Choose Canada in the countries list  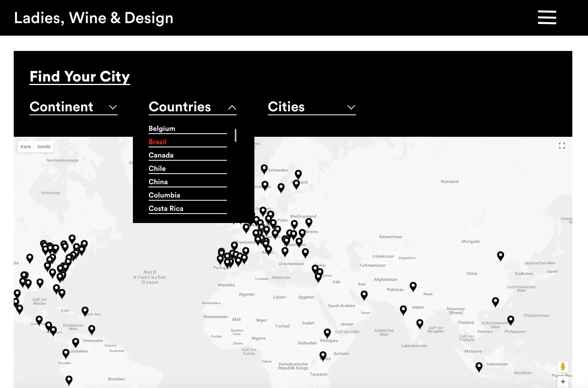pyautogui.click(x=161, y=155)
